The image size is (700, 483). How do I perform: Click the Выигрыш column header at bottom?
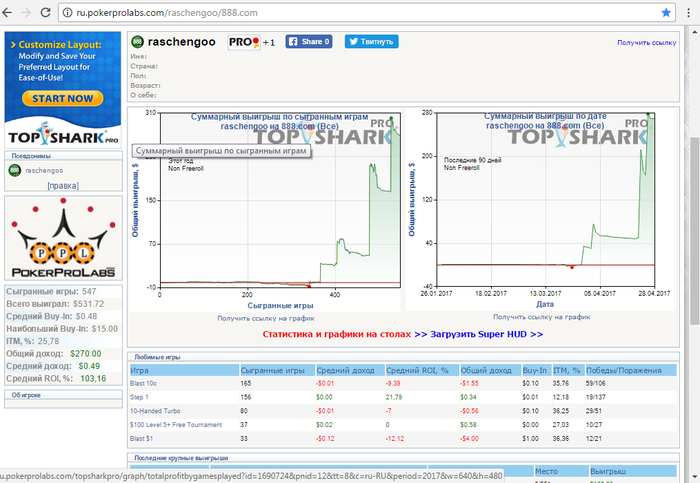633,471
